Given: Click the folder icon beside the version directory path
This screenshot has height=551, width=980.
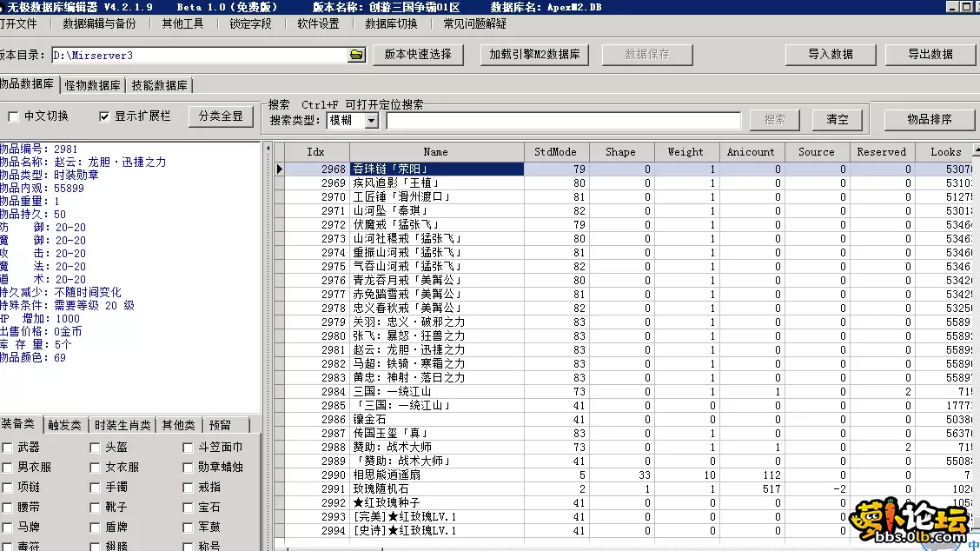Looking at the screenshot, I should 355,53.
